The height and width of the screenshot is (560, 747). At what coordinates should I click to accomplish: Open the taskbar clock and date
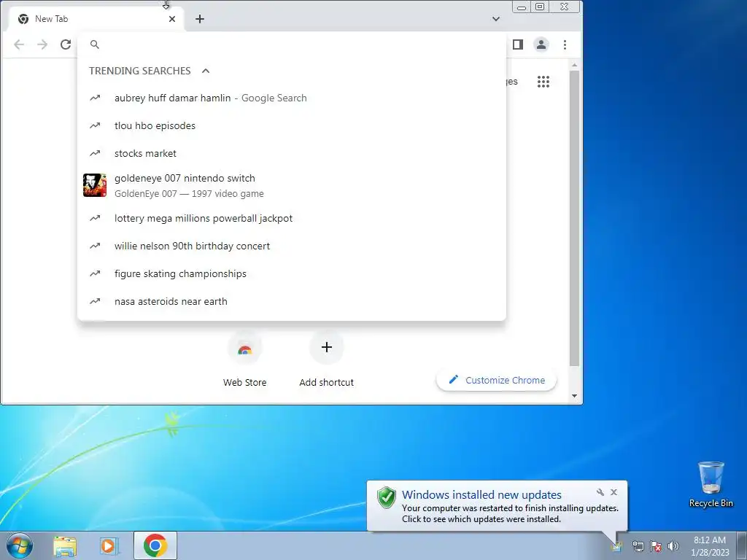[x=710, y=546]
